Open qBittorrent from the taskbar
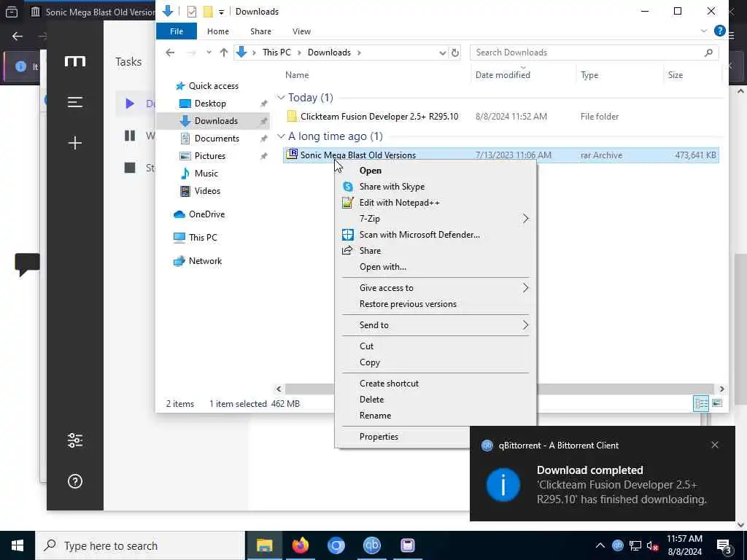747x560 pixels. click(371, 545)
